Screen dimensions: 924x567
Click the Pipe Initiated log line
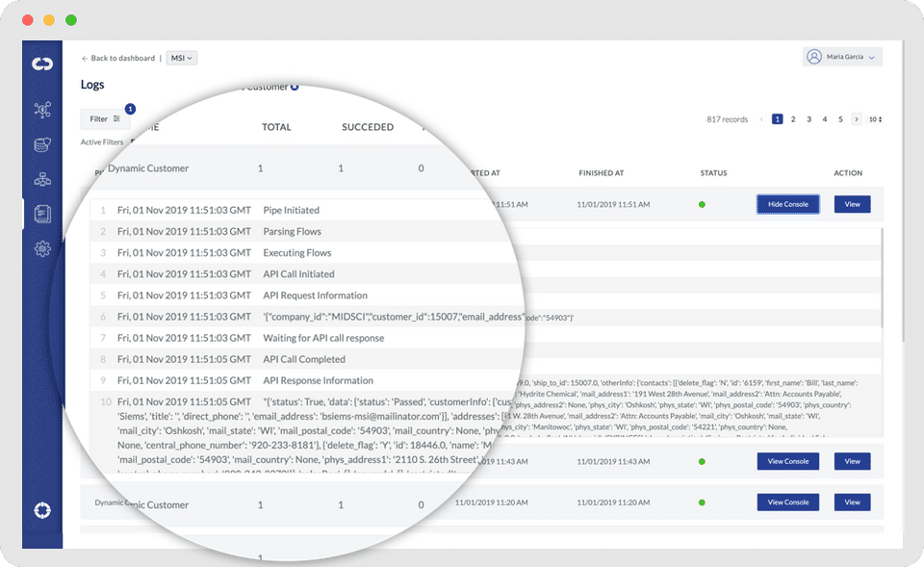pyautogui.click(x=291, y=210)
